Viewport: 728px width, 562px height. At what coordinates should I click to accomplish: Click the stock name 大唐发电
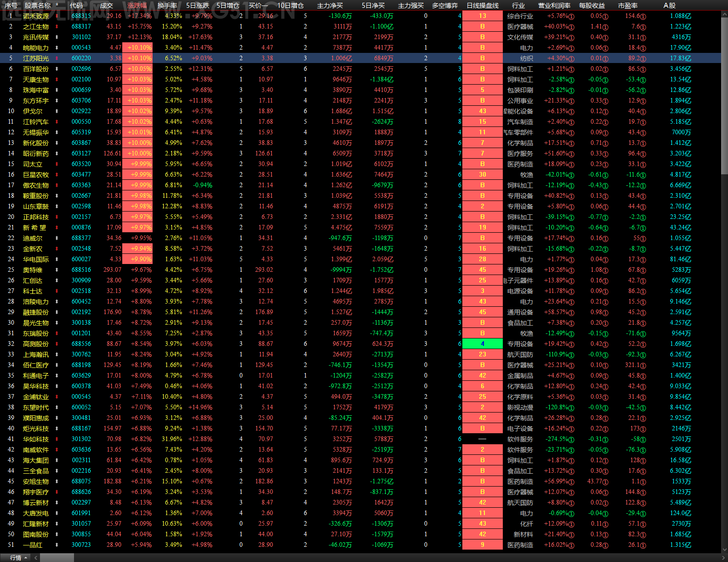36,513
